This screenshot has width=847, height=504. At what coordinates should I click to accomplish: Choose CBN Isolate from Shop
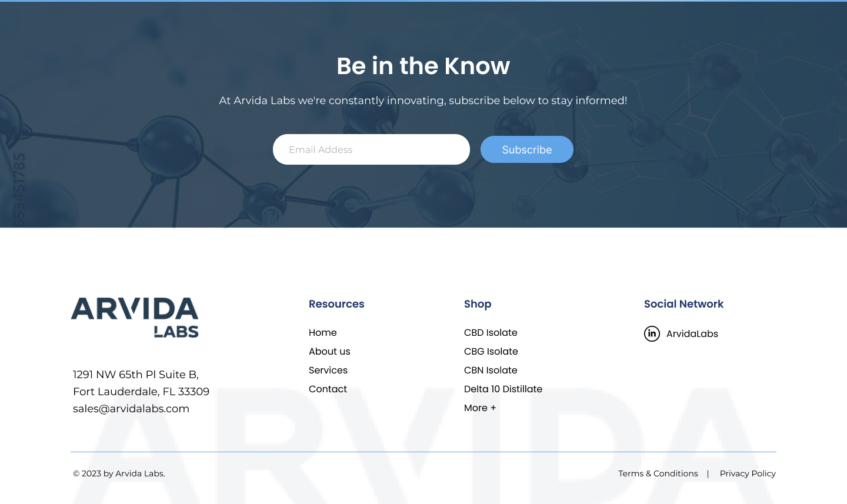(491, 370)
